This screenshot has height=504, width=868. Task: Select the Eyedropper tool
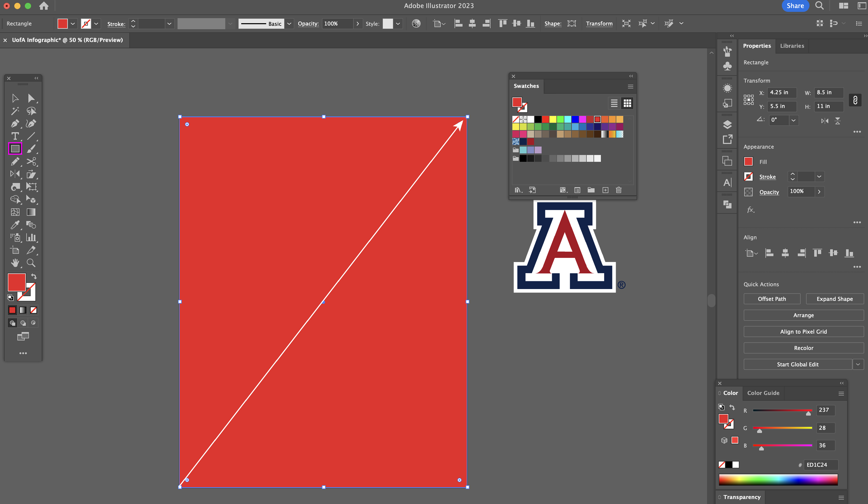[x=15, y=225]
